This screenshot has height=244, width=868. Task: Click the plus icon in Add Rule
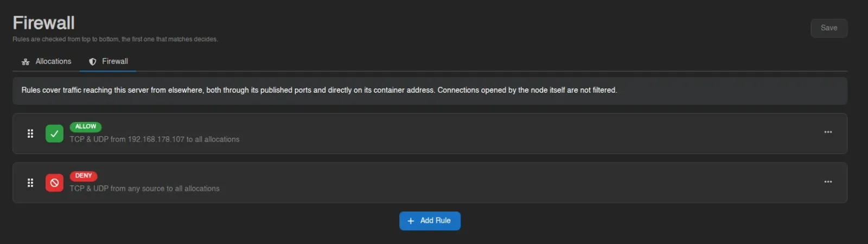tap(411, 221)
